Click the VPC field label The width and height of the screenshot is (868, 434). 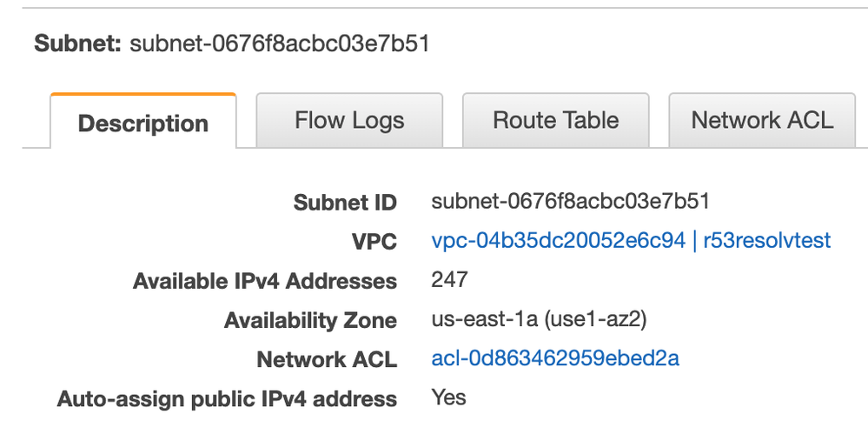[x=374, y=242]
